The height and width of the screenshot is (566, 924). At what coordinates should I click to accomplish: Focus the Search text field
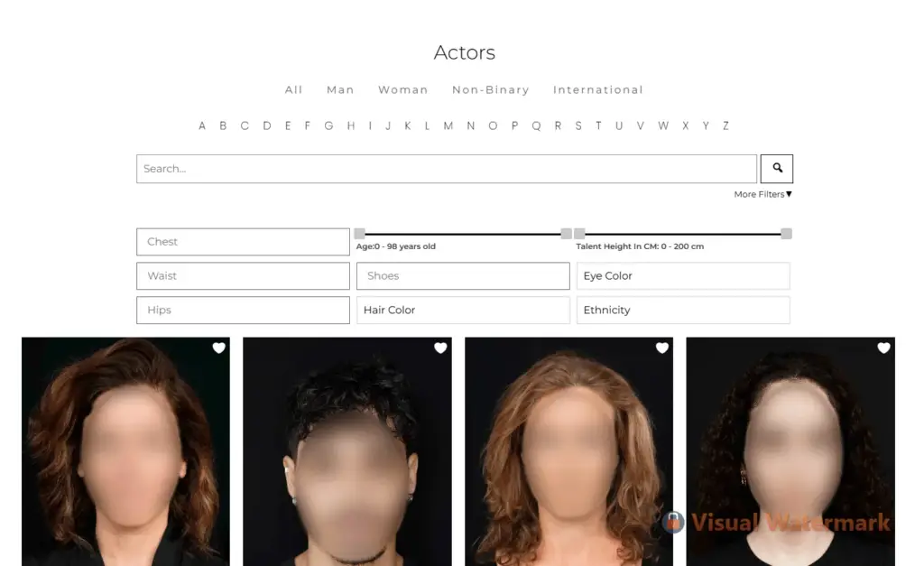[x=447, y=169]
